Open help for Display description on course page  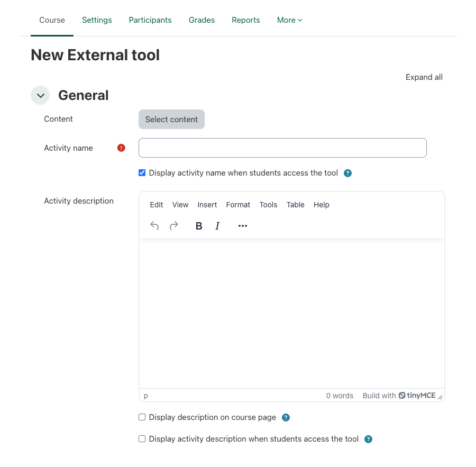click(x=286, y=417)
